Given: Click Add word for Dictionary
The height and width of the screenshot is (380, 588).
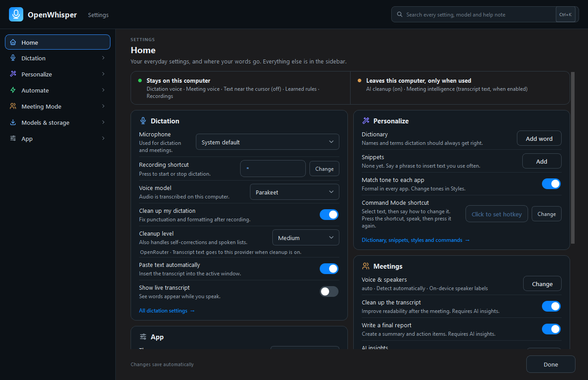Looking at the screenshot, I should pyautogui.click(x=539, y=139).
